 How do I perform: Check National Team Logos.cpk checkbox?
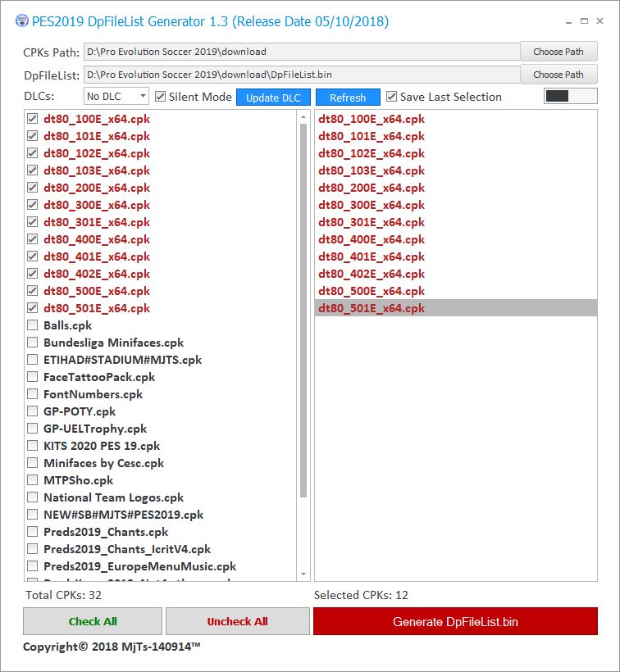click(33, 497)
